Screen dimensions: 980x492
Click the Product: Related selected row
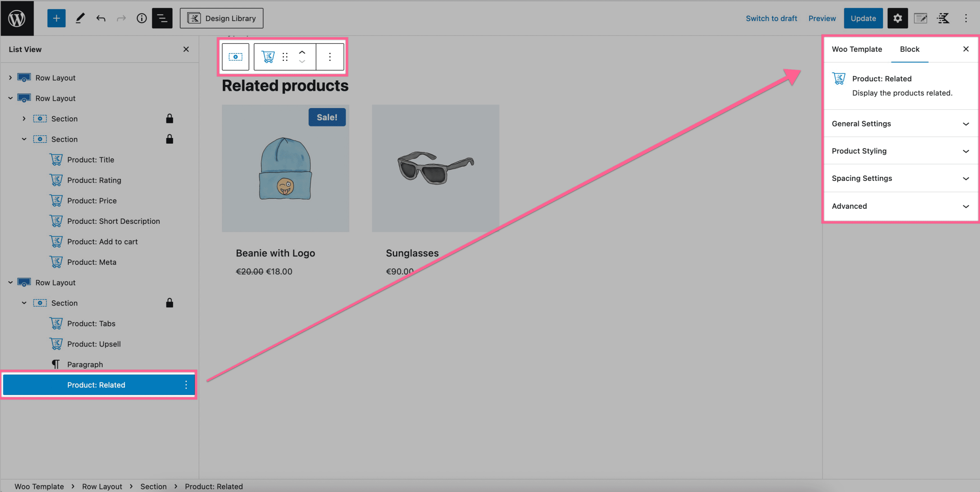[99, 385]
